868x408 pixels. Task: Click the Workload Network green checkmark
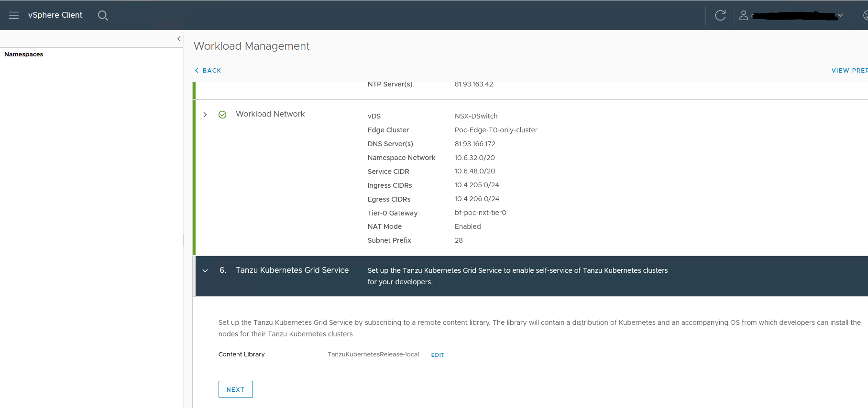[x=222, y=115]
